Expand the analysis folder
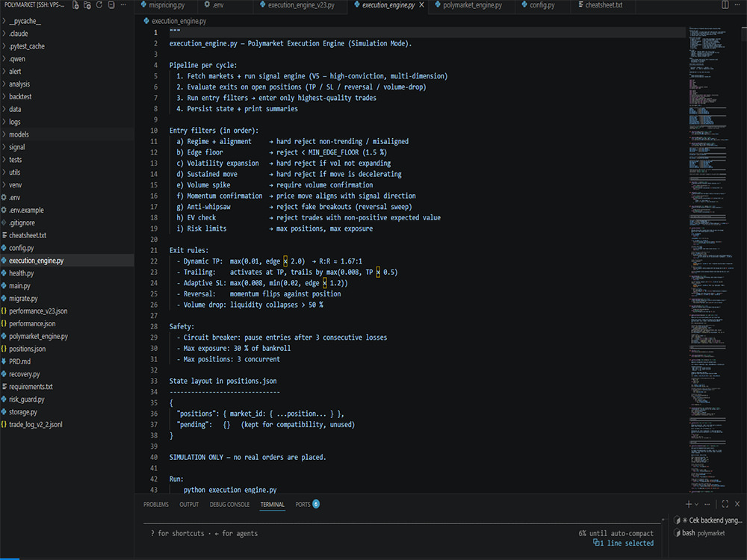This screenshot has width=747, height=560. point(67,84)
